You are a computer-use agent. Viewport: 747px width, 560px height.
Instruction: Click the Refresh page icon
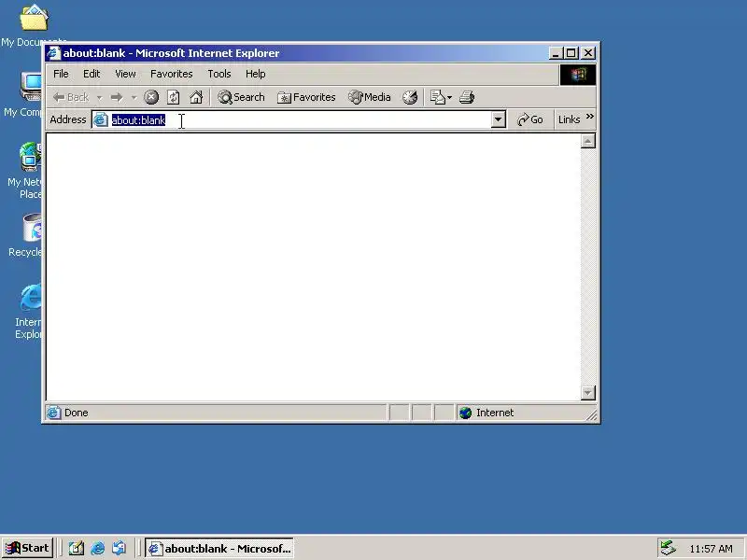174,97
